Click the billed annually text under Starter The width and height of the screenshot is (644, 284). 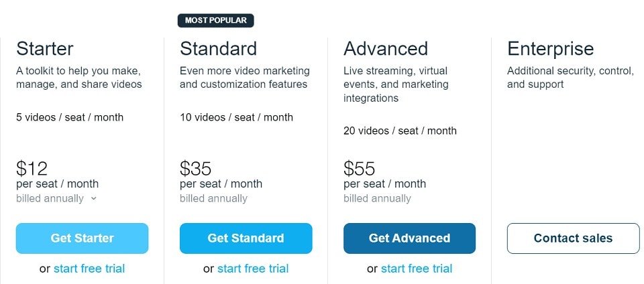(x=50, y=199)
